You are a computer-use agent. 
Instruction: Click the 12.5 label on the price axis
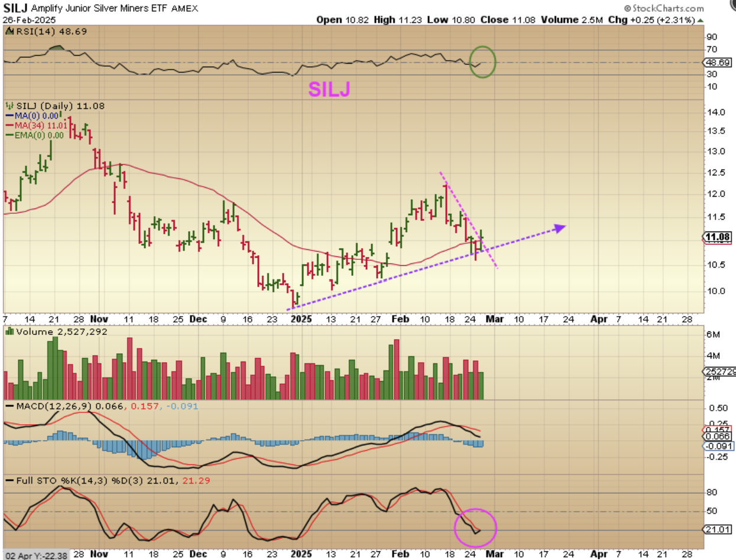point(716,172)
